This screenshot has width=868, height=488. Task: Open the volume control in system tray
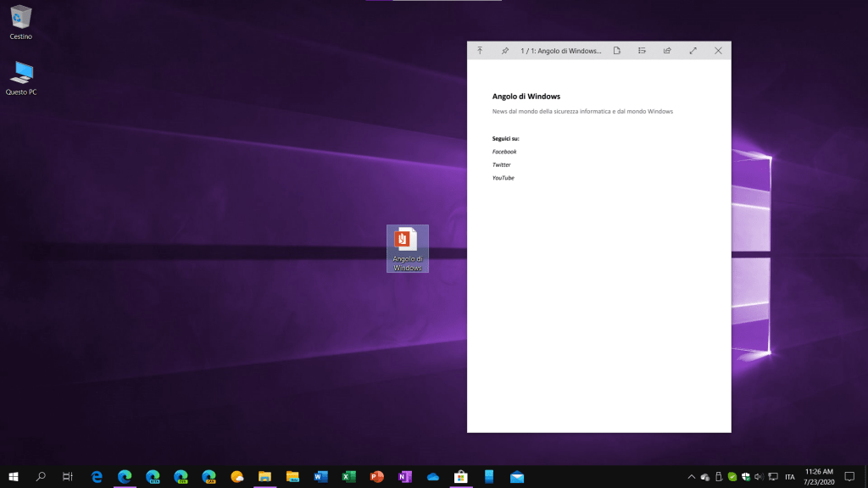click(x=759, y=477)
